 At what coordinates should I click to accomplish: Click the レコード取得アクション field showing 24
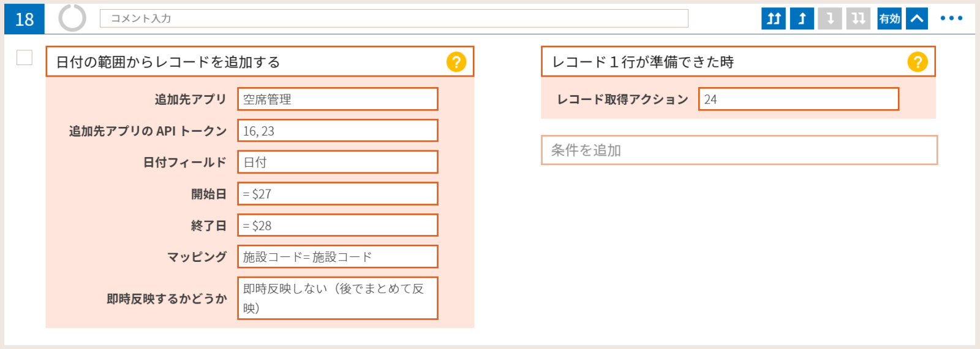[x=799, y=99]
